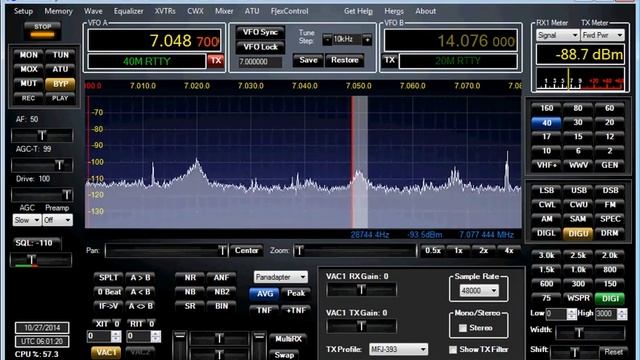This screenshot has width=640, height=360.
Task: Enable the Stereo checkbox
Action: pyautogui.click(x=462, y=328)
